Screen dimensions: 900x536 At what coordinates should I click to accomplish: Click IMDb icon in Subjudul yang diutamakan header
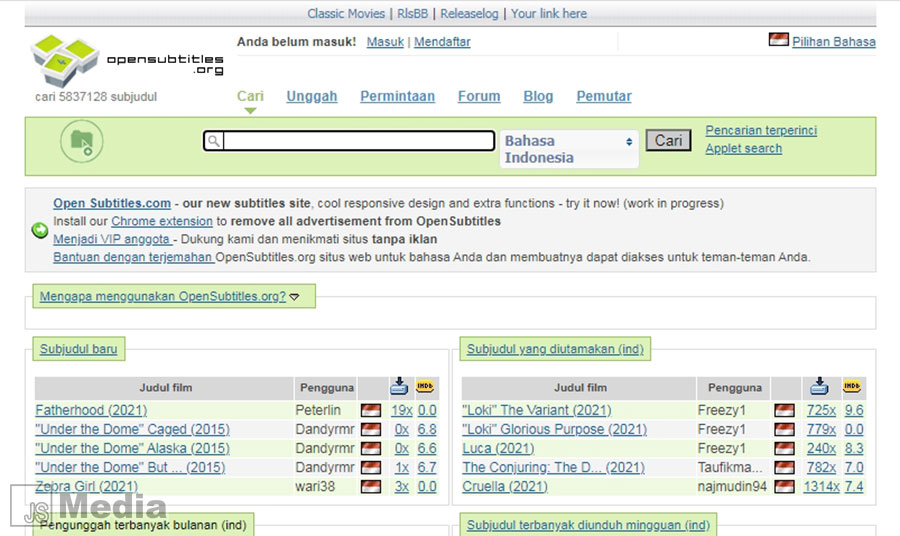coord(852,386)
